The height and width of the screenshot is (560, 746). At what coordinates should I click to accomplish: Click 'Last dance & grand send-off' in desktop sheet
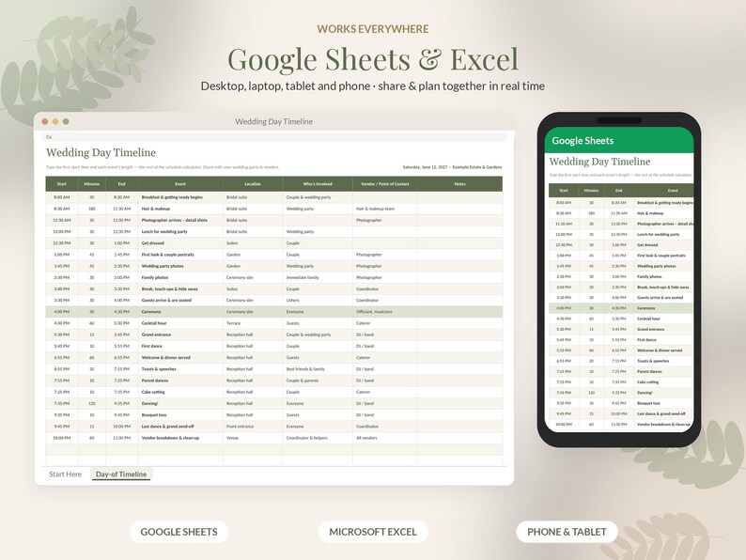tap(167, 427)
